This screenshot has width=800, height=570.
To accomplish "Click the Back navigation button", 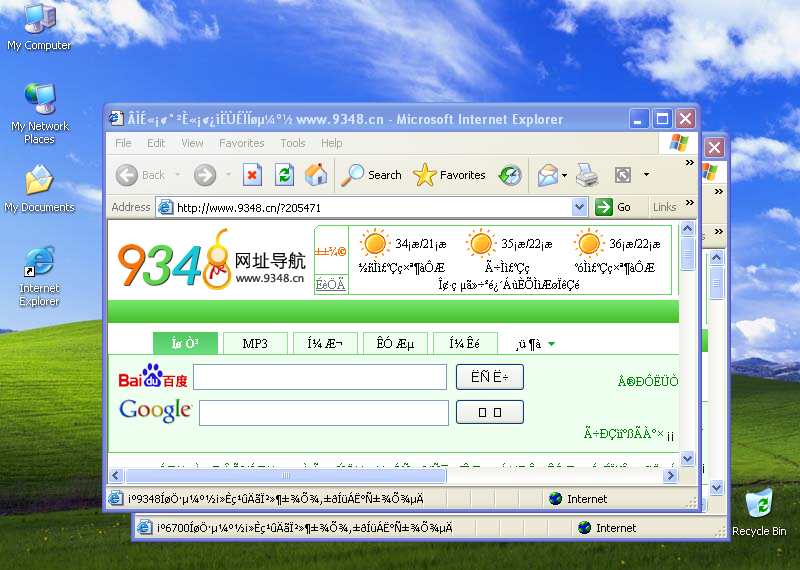I will (140, 175).
